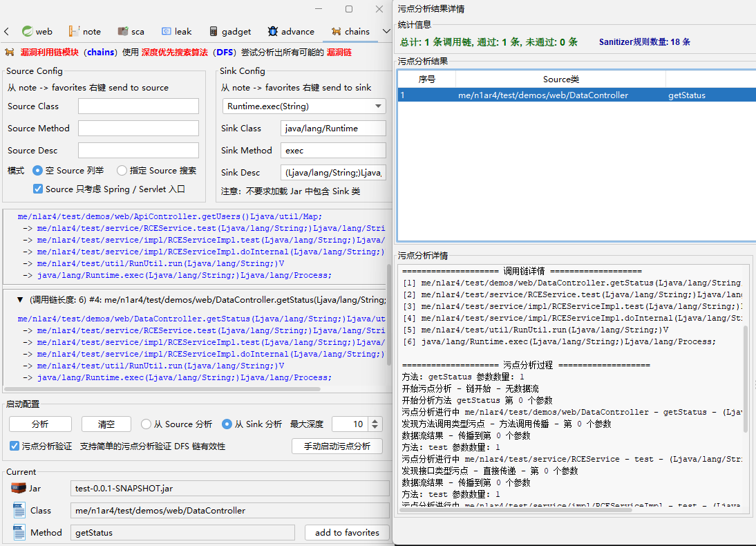
Task: Focus the Source Desc input field
Action: click(138, 151)
